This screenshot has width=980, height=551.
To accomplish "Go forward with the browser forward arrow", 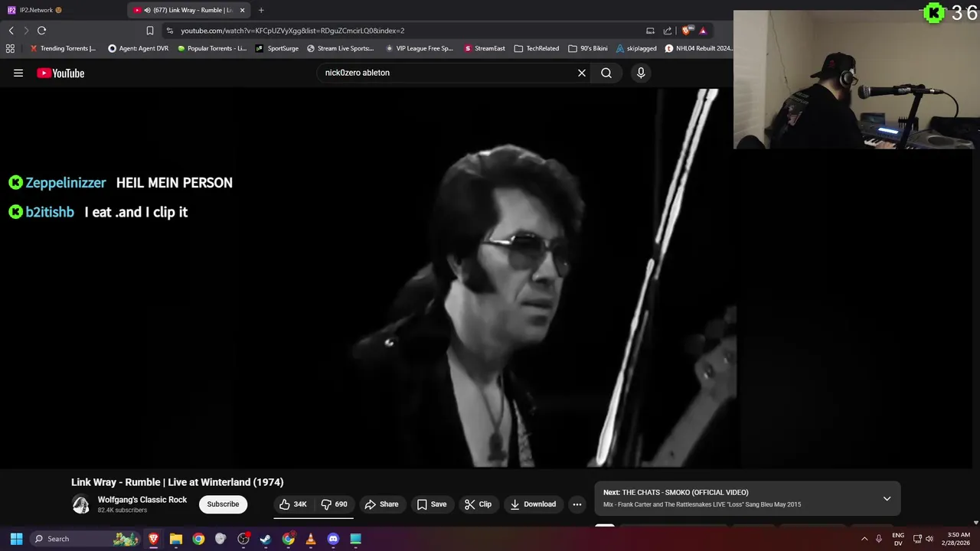I will [x=26, y=31].
